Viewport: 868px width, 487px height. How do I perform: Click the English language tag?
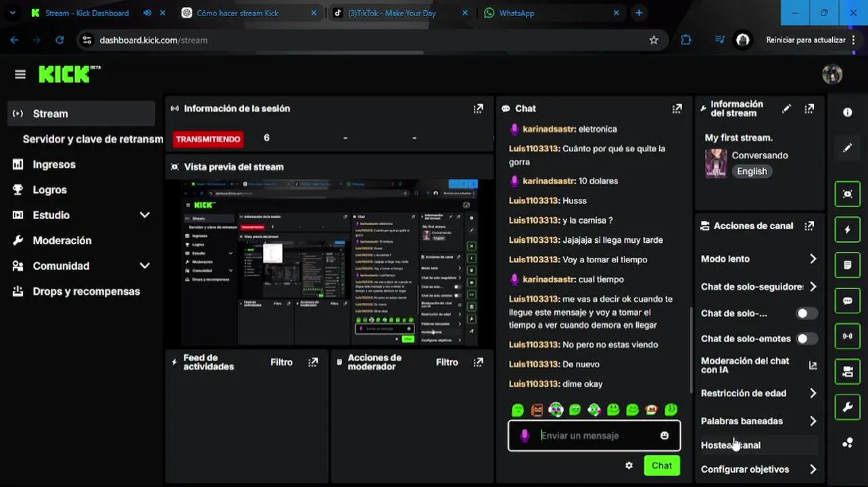(x=752, y=171)
